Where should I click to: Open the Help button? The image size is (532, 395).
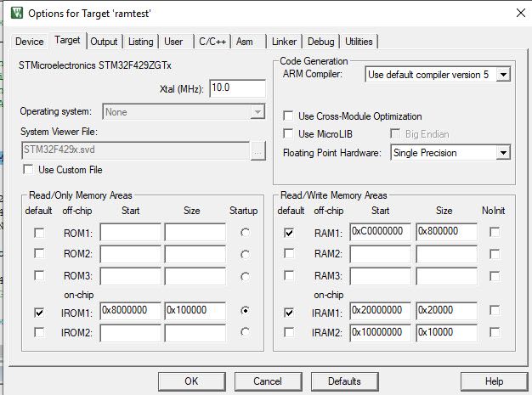(x=494, y=381)
